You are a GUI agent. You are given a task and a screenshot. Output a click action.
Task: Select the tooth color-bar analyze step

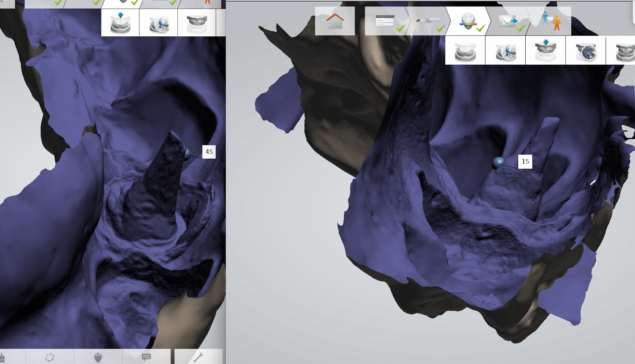468,21
